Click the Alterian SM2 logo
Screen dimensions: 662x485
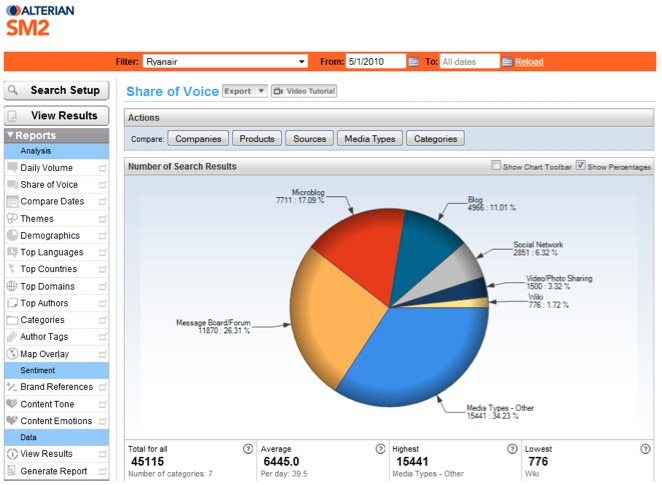click(40, 20)
